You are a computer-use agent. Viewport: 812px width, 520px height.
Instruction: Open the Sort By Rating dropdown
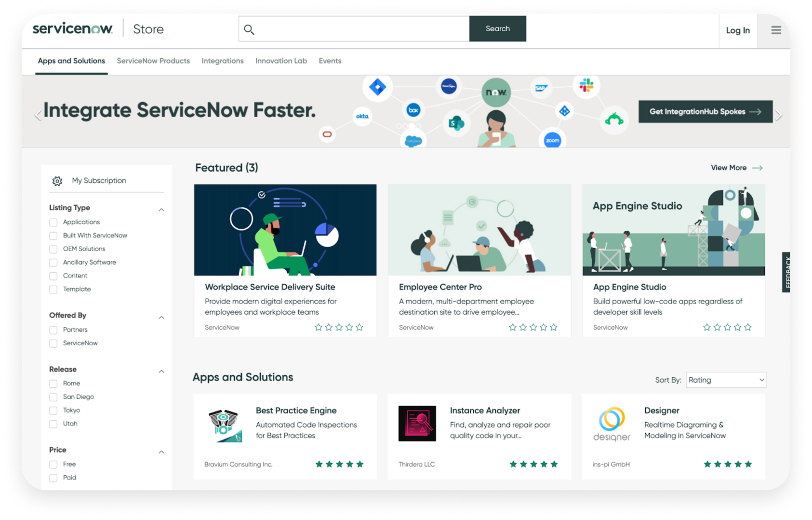[725, 380]
